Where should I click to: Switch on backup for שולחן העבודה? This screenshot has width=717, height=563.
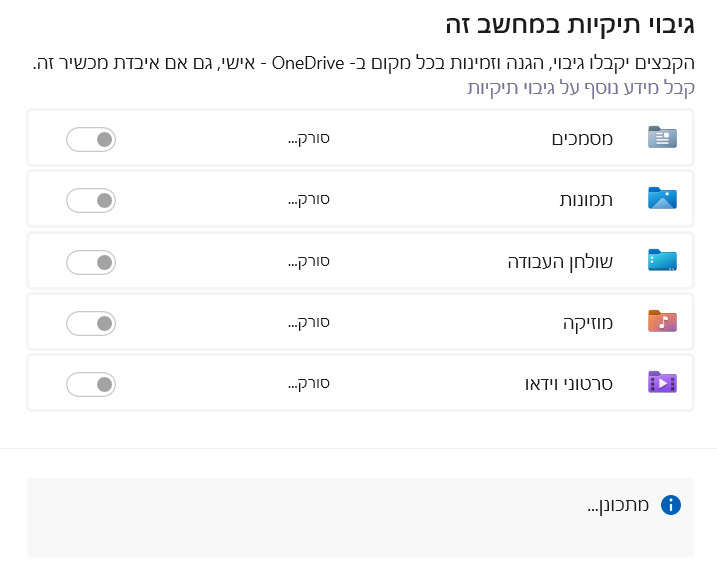[x=91, y=262]
